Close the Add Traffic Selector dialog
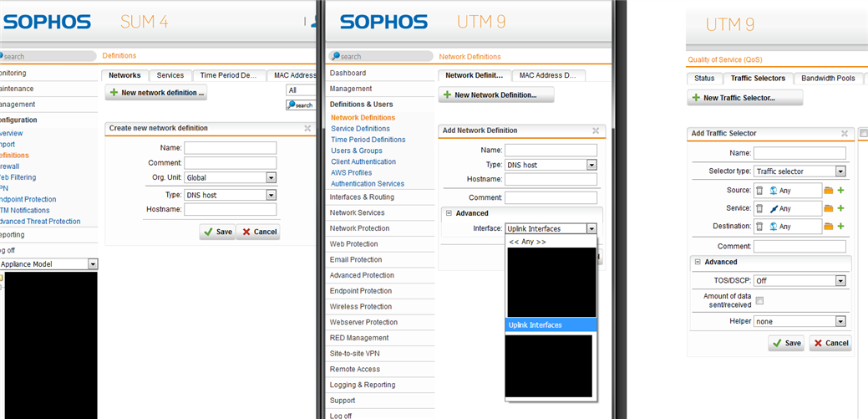 pyautogui.click(x=845, y=134)
